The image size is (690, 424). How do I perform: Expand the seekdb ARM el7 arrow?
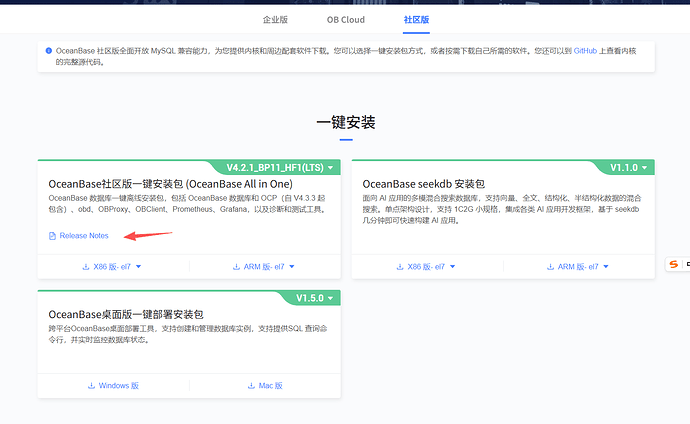(x=607, y=267)
